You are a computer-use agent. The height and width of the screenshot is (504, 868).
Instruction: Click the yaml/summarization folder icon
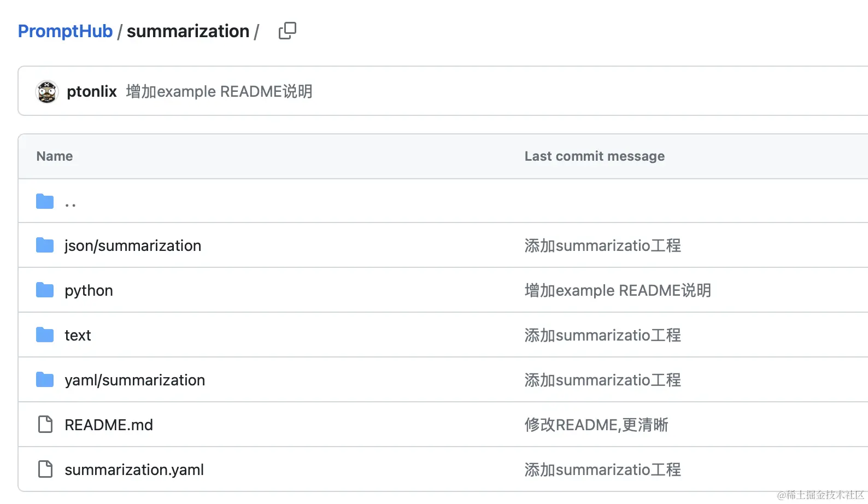[x=45, y=380]
